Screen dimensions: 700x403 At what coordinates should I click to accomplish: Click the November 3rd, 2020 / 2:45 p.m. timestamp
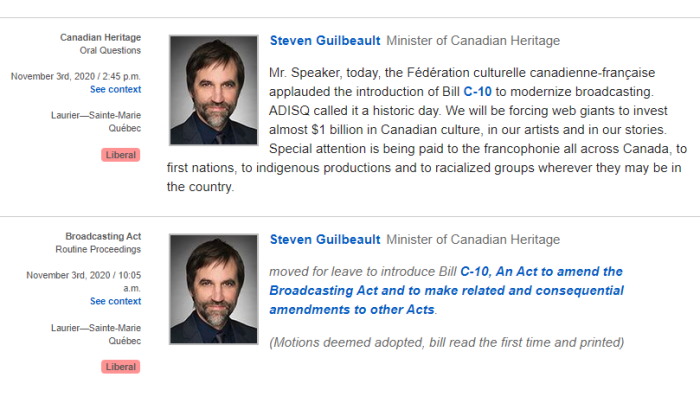pyautogui.click(x=76, y=76)
